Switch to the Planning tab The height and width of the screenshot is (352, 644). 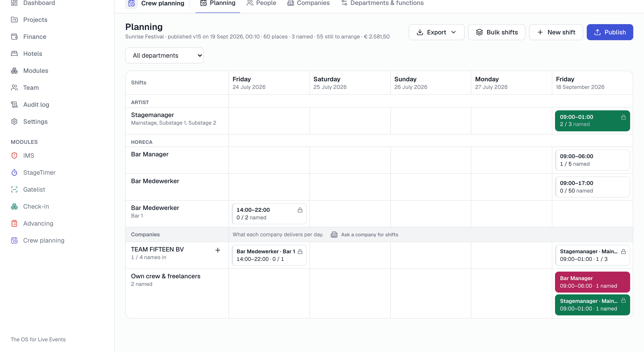pos(218,3)
